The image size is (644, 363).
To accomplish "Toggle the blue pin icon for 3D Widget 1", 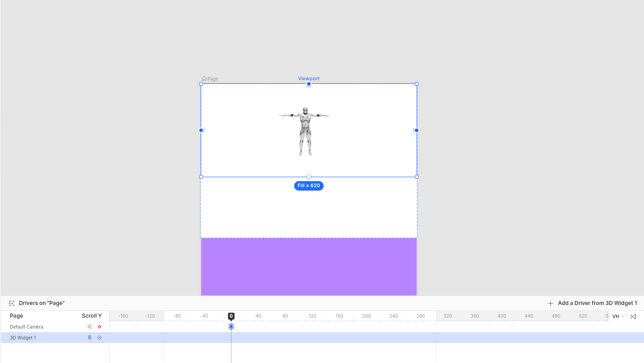I will pos(90,338).
